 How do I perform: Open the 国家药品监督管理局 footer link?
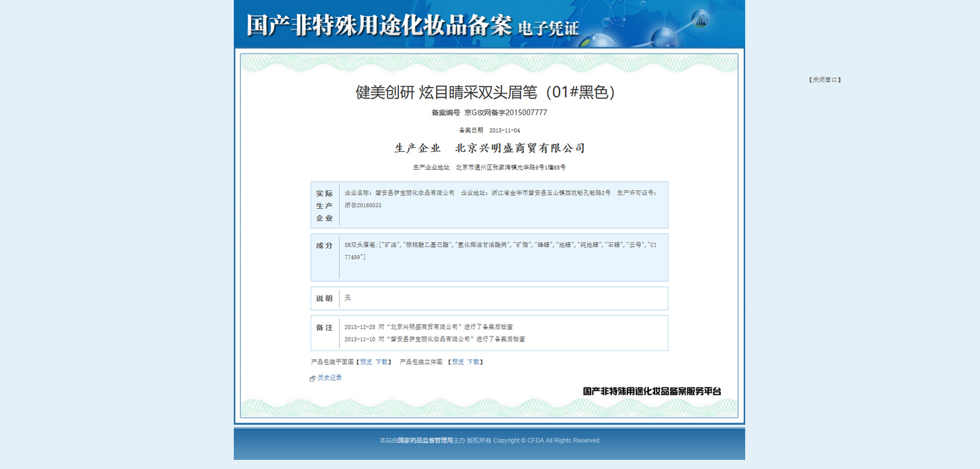coord(426,440)
